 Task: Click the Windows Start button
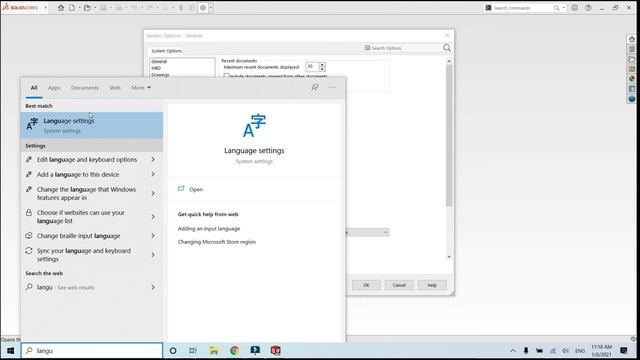pos(11,351)
